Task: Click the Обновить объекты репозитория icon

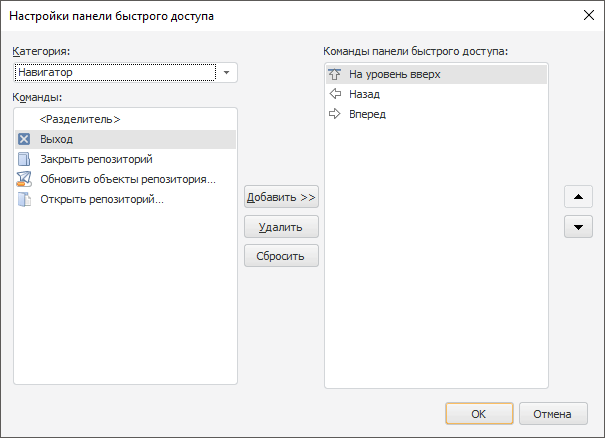Action: click(x=24, y=179)
